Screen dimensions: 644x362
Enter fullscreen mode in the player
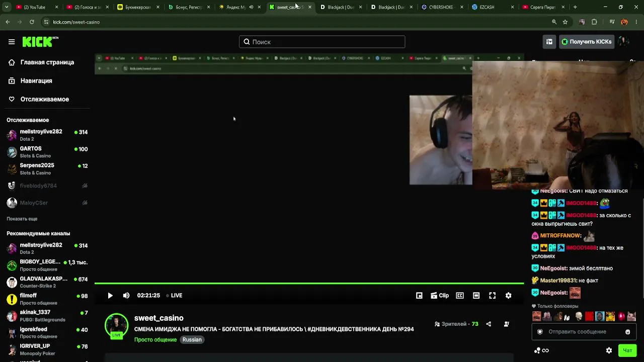click(x=492, y=296)
